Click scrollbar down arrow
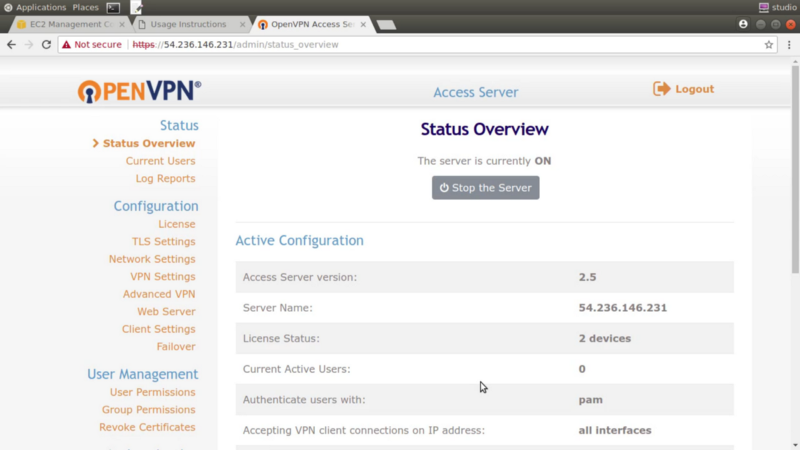Image resolution: width=800 pixels, height=450 pixels. [795, 445]
